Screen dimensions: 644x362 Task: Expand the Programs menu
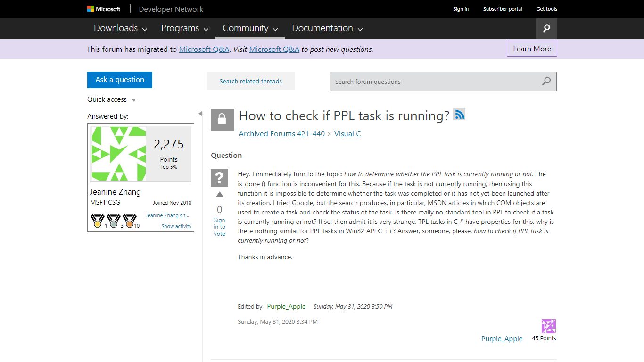pyautogui.click(x=185, y=28)
